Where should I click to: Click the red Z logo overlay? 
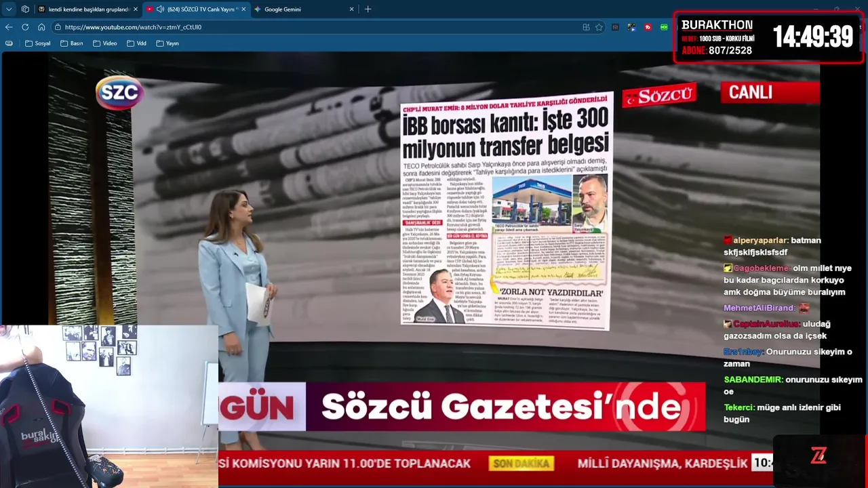pos(818,455)
